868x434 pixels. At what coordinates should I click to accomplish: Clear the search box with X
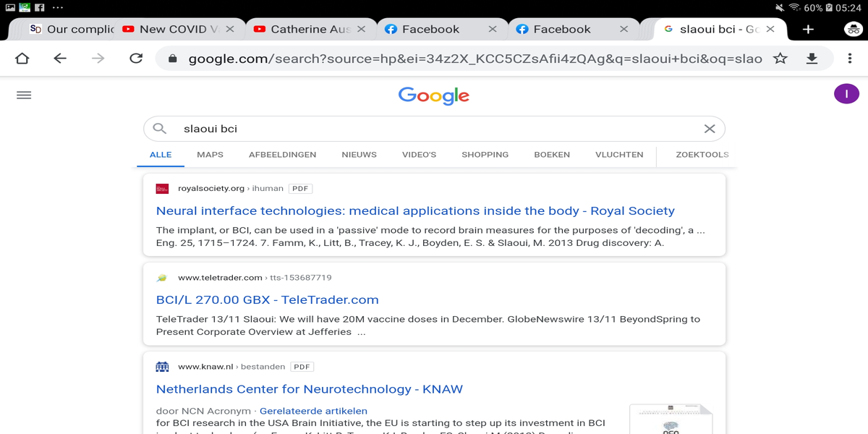[x=710, y=129]
